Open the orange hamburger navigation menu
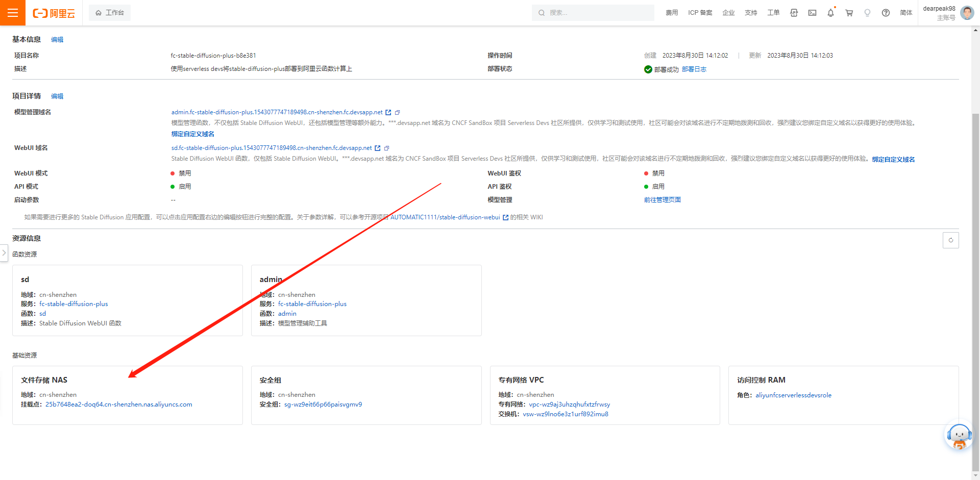This screenshot has width=980, height=480. 13,13
